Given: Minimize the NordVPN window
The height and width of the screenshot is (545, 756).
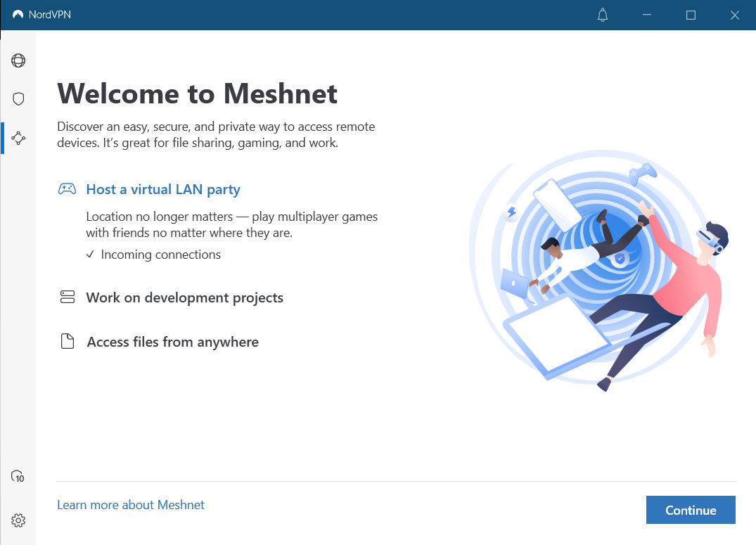Looking at the screenshot, I should [x=647, y=15].
